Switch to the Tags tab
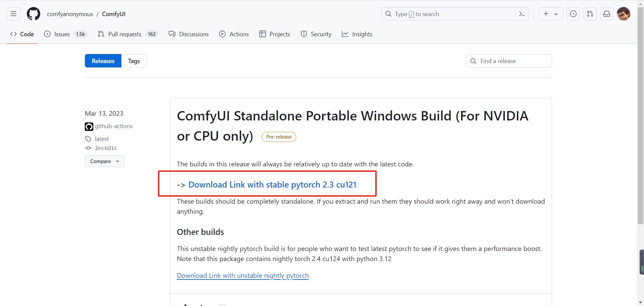 (x=134, y=61)
